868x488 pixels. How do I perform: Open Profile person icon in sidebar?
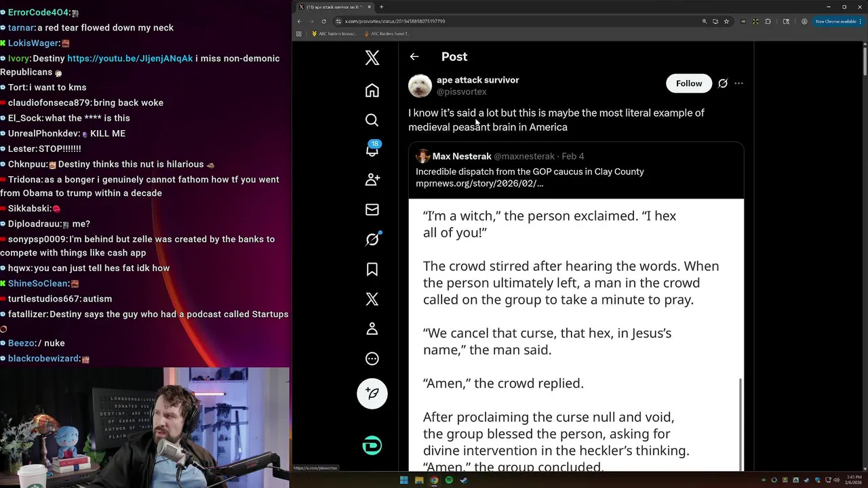tap(372, 329)
